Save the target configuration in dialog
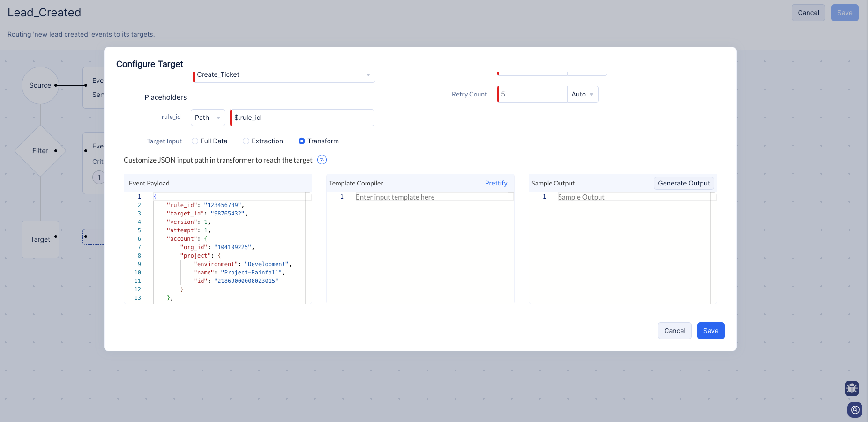The width and height of the screenshot is (868, 422). [x=711, y=331]
